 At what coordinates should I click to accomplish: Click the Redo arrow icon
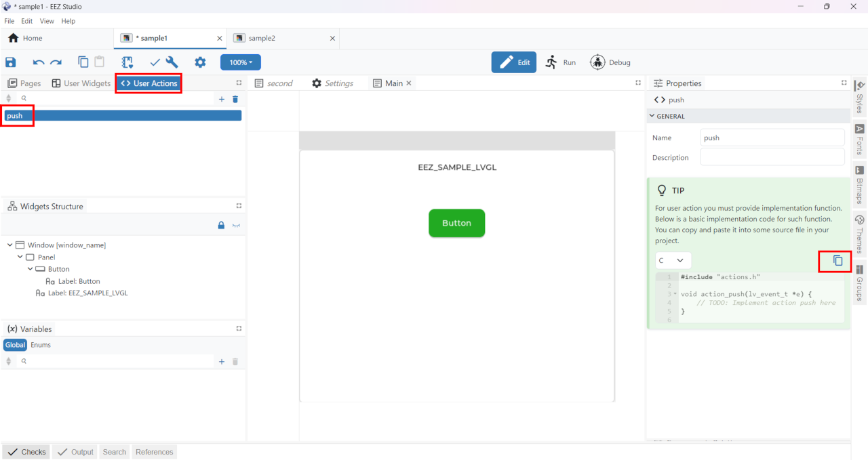pyautogui.click(x=56, y=62)
